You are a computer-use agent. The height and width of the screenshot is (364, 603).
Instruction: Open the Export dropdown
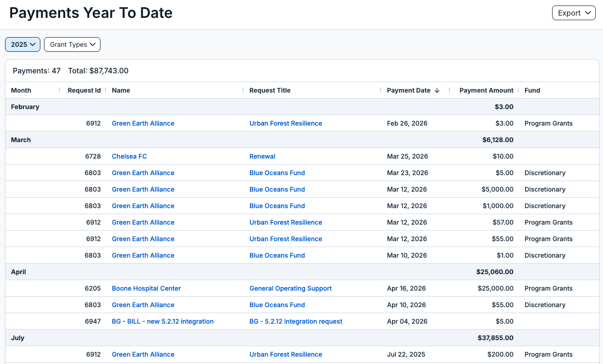tap(574, 13)
